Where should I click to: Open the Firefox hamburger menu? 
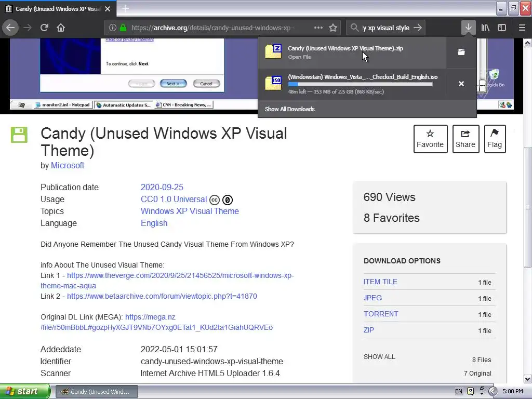click(522, 28)
